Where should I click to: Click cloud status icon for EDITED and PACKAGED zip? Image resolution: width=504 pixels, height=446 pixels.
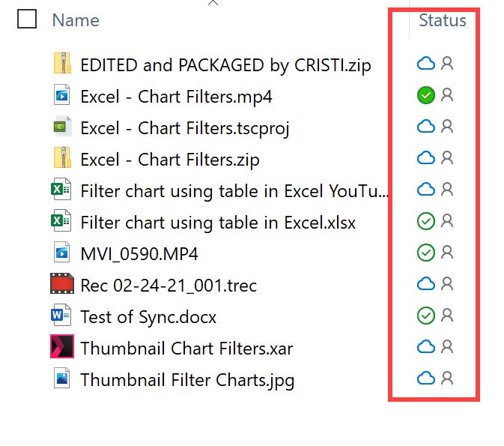tap(426, 64)
